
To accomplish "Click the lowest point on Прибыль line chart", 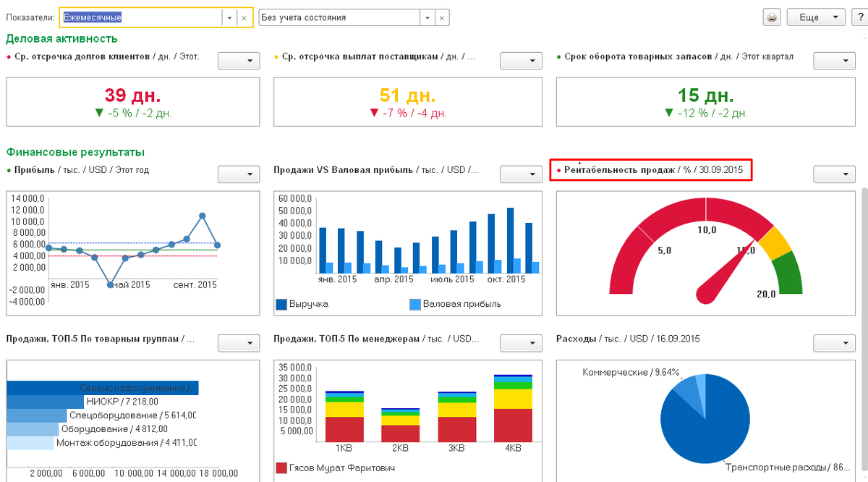I will tap(111, 285).
